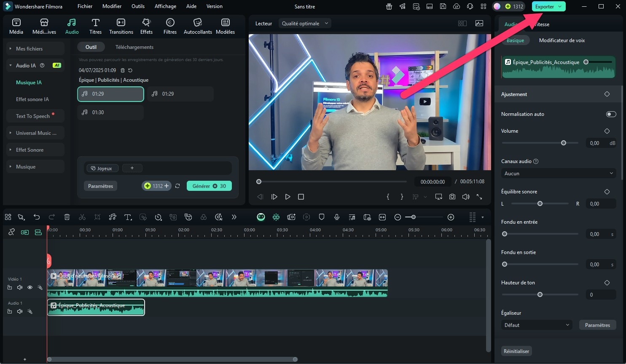
Task: Open the Égaliseur Défaut dropdown
Action: pyautogui.click(x=537, y=325)
